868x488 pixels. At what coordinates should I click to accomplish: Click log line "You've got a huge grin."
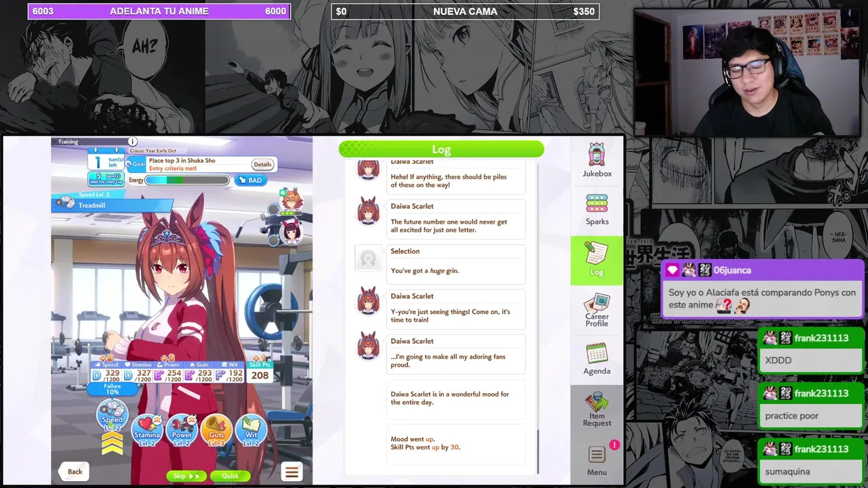point(425,270)
